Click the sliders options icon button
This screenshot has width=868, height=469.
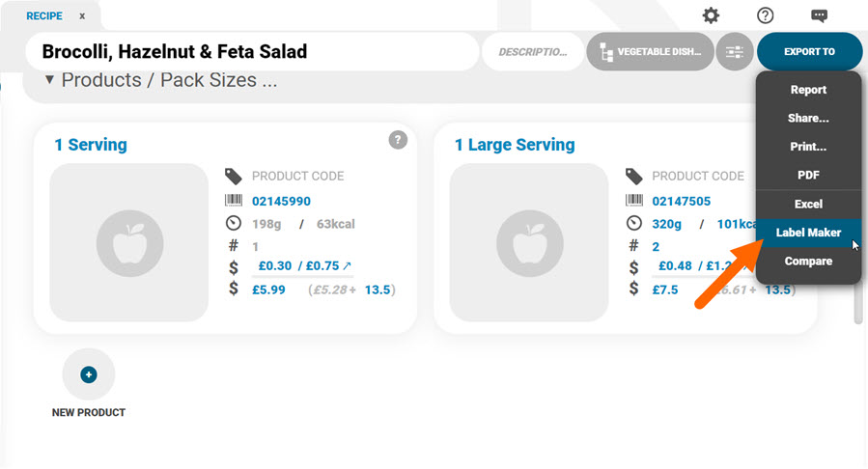coord(735,52)
